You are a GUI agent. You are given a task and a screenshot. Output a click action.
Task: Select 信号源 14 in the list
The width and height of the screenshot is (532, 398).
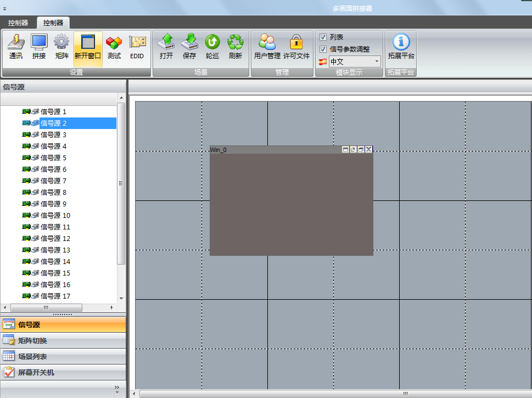point(55,262)
